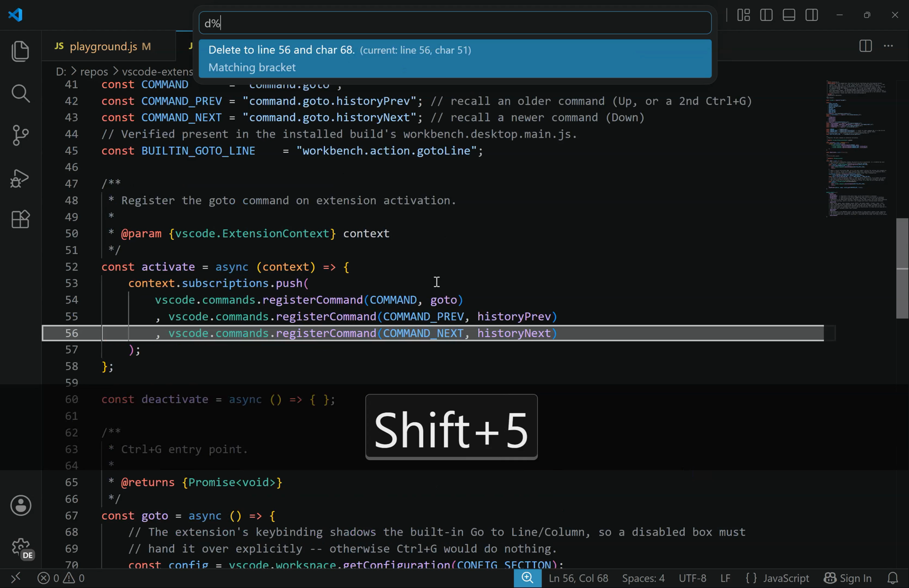Viewport: 909px width, 588px height.
Task: Click Ln 56, Col 68 in status bar
Action: click(578, 578)
